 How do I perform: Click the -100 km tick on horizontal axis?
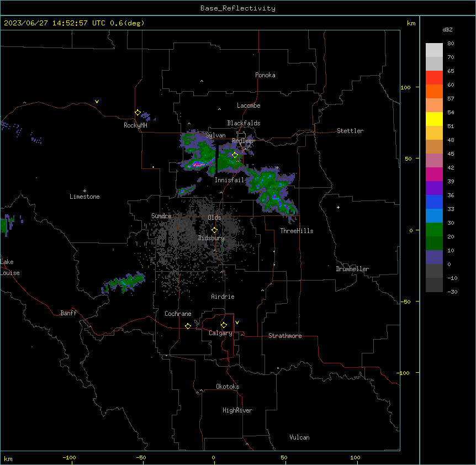point(69,457)
